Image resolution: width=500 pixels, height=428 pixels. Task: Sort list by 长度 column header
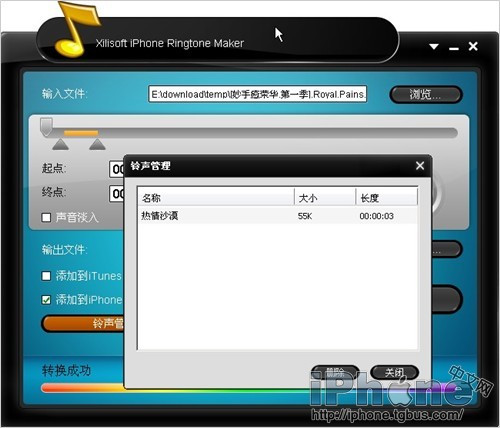point(387,198)
